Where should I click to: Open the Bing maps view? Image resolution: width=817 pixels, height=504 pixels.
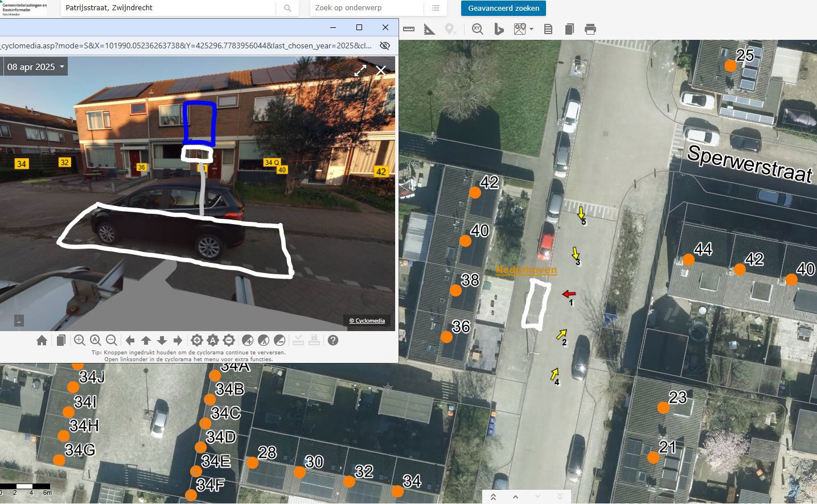499,29
